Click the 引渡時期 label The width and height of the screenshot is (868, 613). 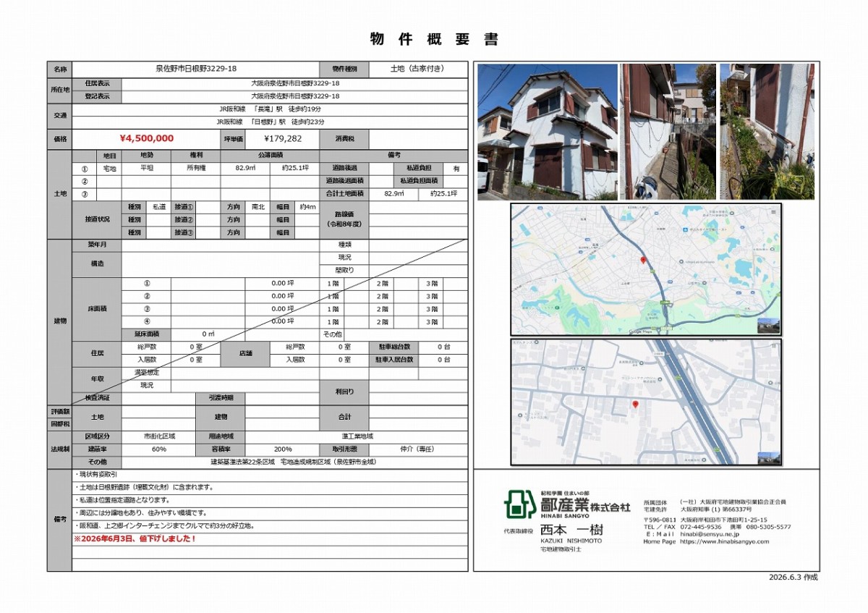coord(221,397)
